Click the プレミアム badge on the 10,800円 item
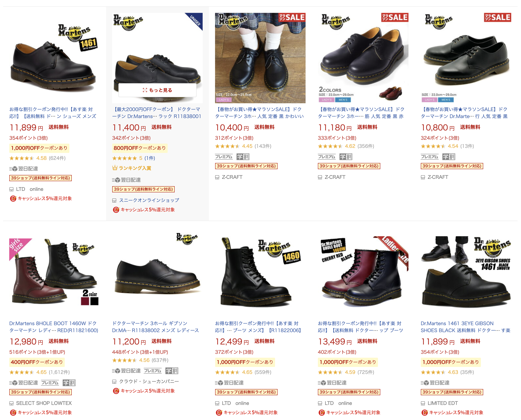 pyautogui.click(x=430, y=157)
